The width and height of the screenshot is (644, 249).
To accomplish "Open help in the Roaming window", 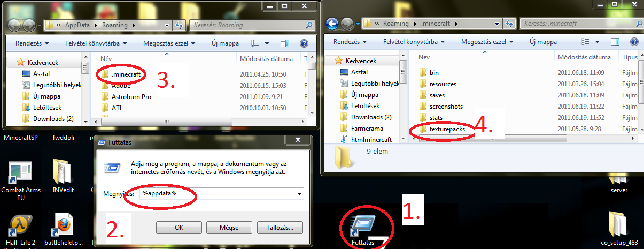I will [304, 43].
